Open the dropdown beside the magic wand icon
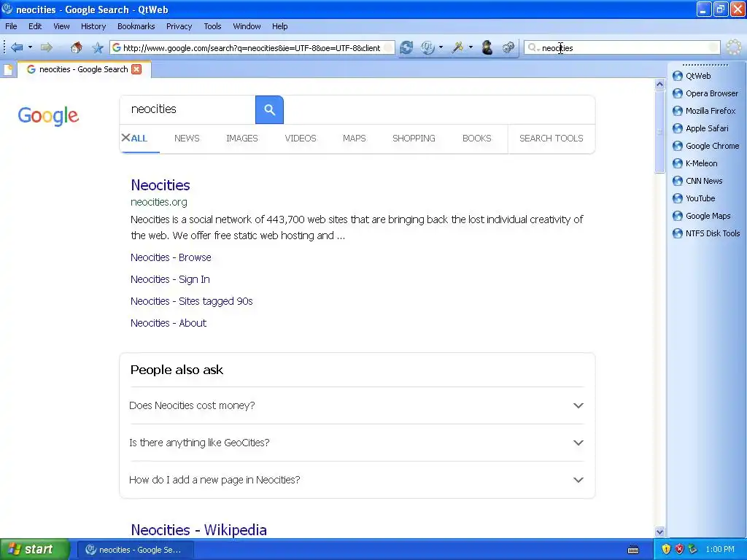The image size is (747, 560). pyautogui.click(x=471, y=47)
